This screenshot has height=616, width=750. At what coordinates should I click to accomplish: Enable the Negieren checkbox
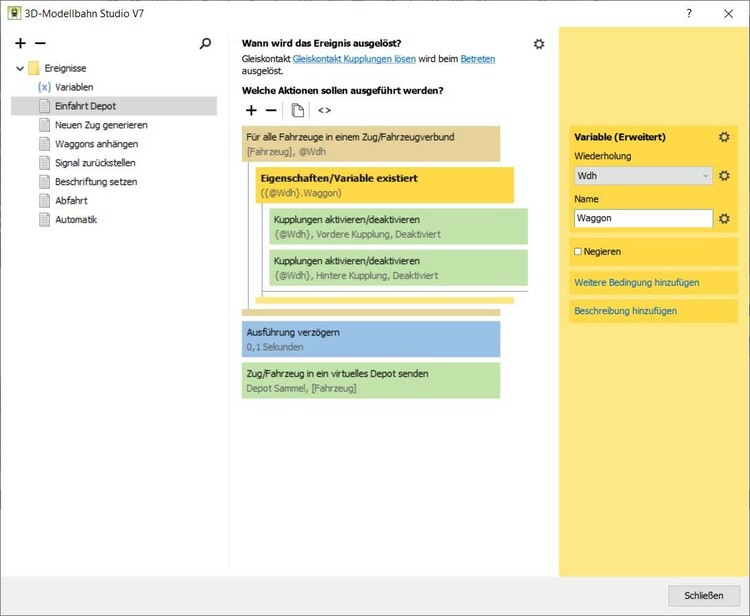pyautogui.click(x=578, y=251)
